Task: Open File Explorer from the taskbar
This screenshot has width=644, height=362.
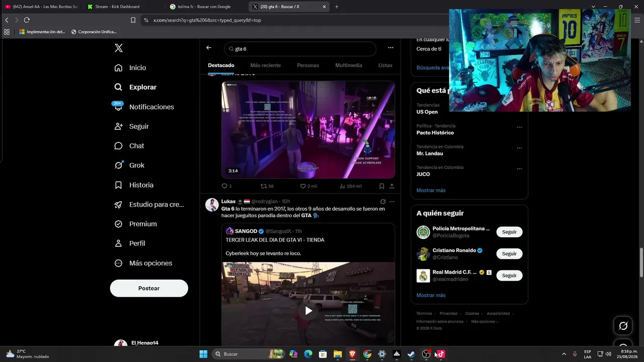Action: coord(338,354)
